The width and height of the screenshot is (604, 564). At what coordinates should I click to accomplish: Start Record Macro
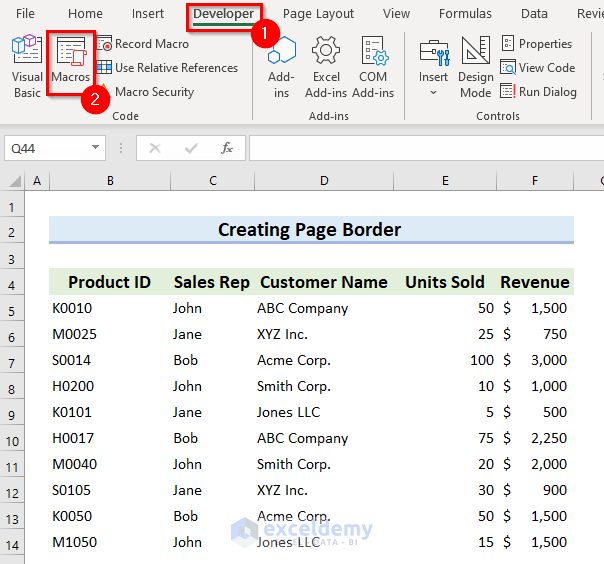coord(143,44)
